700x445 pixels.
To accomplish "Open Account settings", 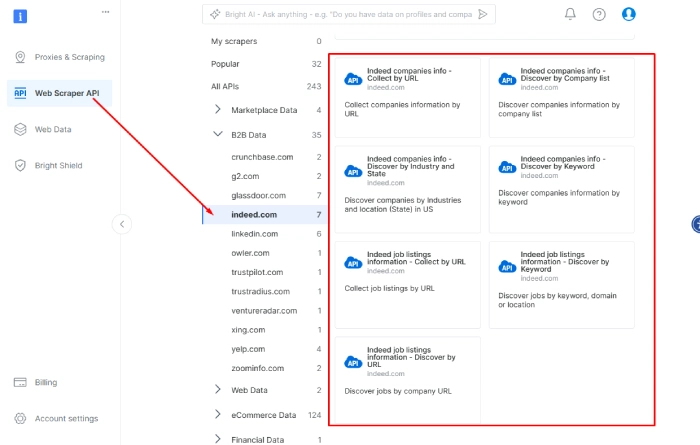I will (x=60, y=419).
